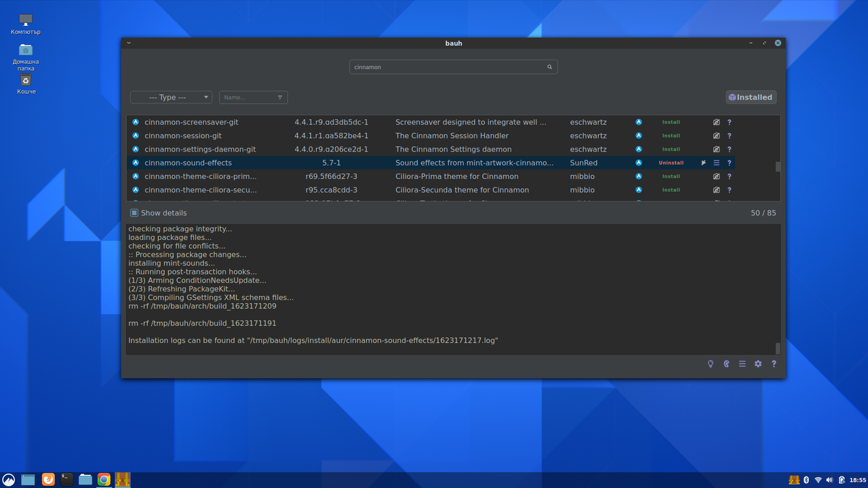Launch the terminal from the panel

click(x=66, y=479)
